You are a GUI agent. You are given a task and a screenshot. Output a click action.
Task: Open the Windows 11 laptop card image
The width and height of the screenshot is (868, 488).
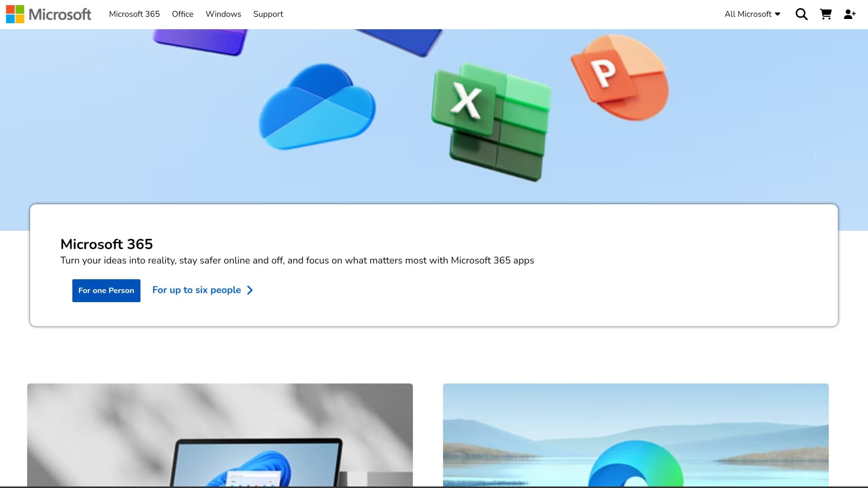220,435
